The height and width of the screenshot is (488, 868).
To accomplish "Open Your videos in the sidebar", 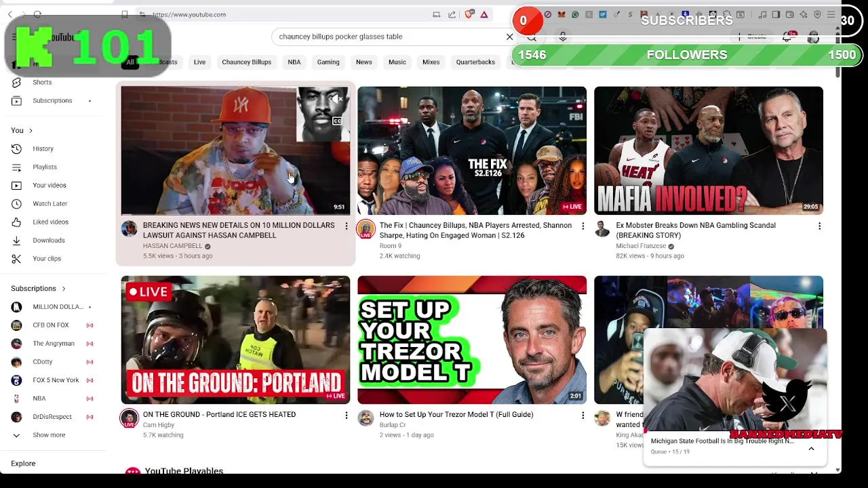I will pyautogui.click(x=50, y=185).
